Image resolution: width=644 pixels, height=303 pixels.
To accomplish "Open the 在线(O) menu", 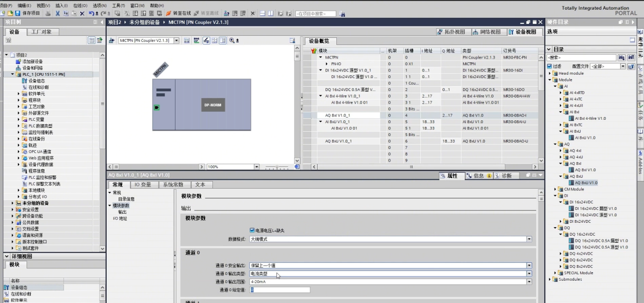I will coord(80,5).
